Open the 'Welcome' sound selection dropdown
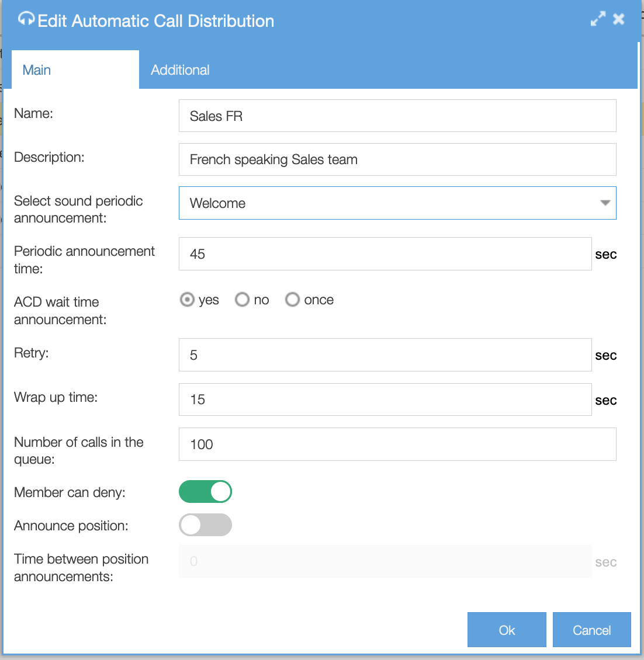 (x=386, y=203)
